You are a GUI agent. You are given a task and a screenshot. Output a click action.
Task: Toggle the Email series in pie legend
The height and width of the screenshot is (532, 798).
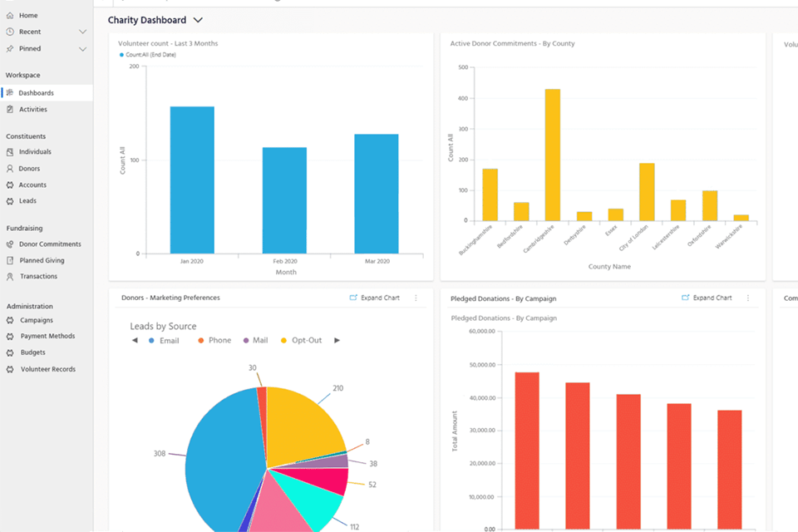[x=164, y=341]
